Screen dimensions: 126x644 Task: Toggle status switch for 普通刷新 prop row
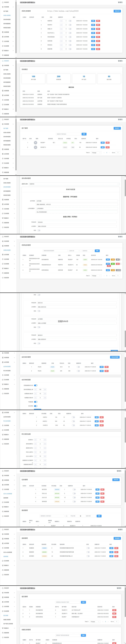88,548
